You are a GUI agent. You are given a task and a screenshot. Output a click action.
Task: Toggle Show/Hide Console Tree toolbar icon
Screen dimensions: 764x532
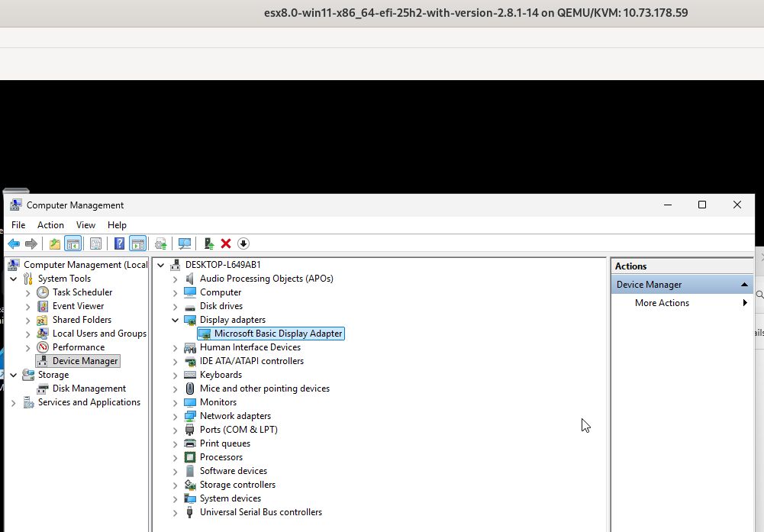(x=73, y=243)
